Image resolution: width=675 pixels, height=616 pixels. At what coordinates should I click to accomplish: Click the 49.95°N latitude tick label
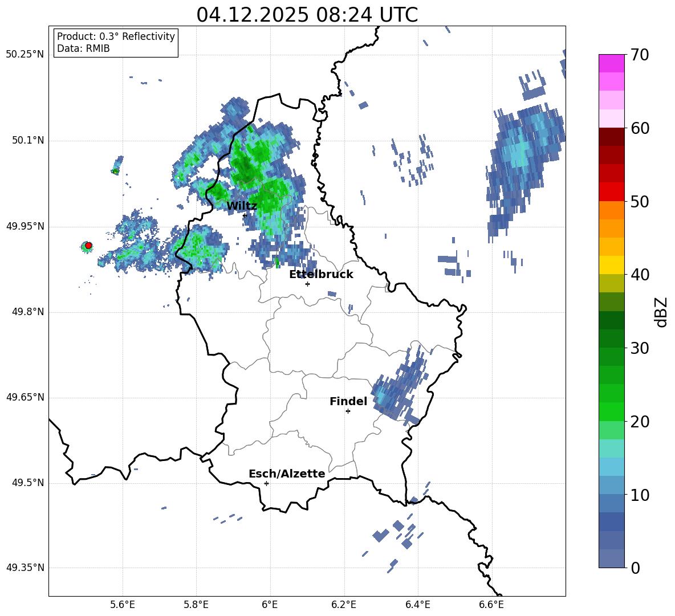click(25, 227)
